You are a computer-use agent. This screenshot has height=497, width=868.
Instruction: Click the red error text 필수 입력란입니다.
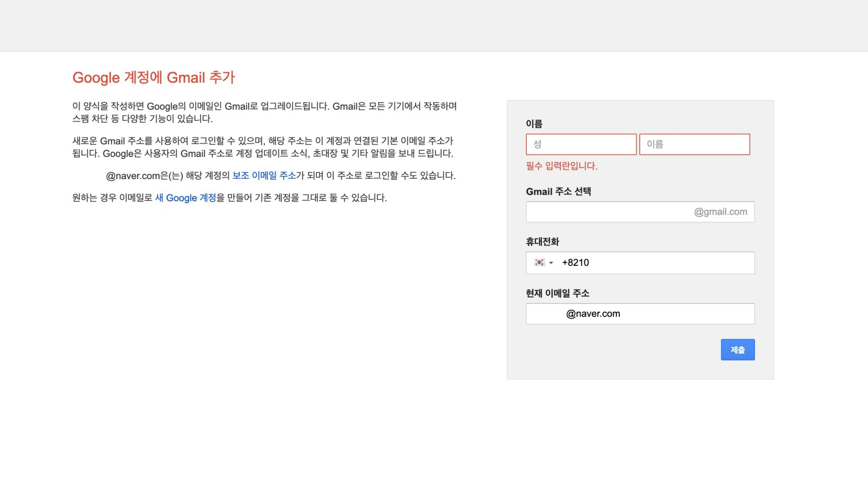(561, 166)
